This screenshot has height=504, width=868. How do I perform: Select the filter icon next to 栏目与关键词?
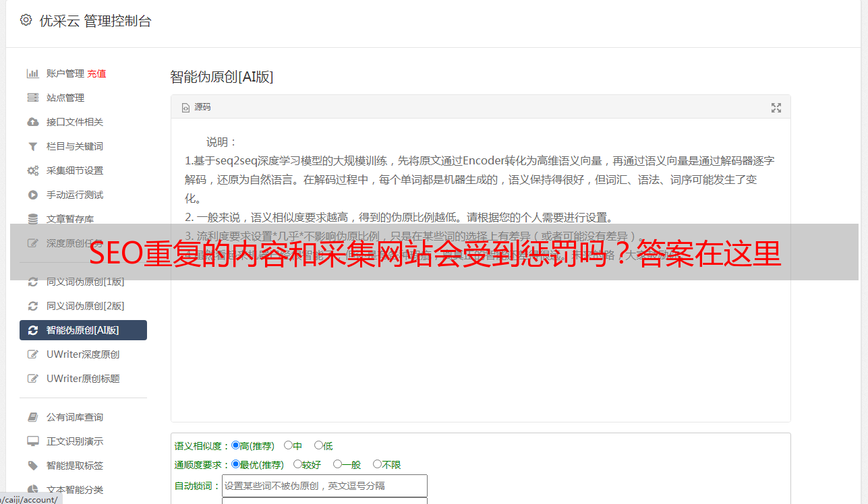click(x=32, y=146)
